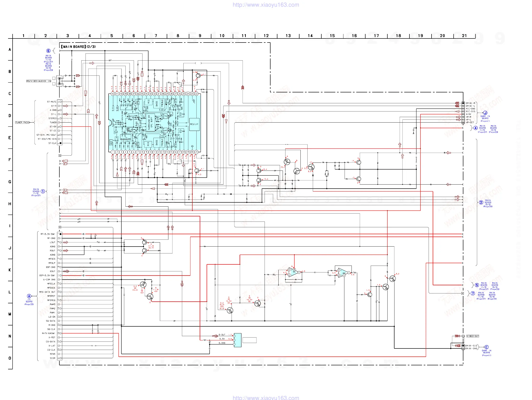Click the circled J Game In Board marker
Viewport: 532px width, 400px height.
(485, 113)
